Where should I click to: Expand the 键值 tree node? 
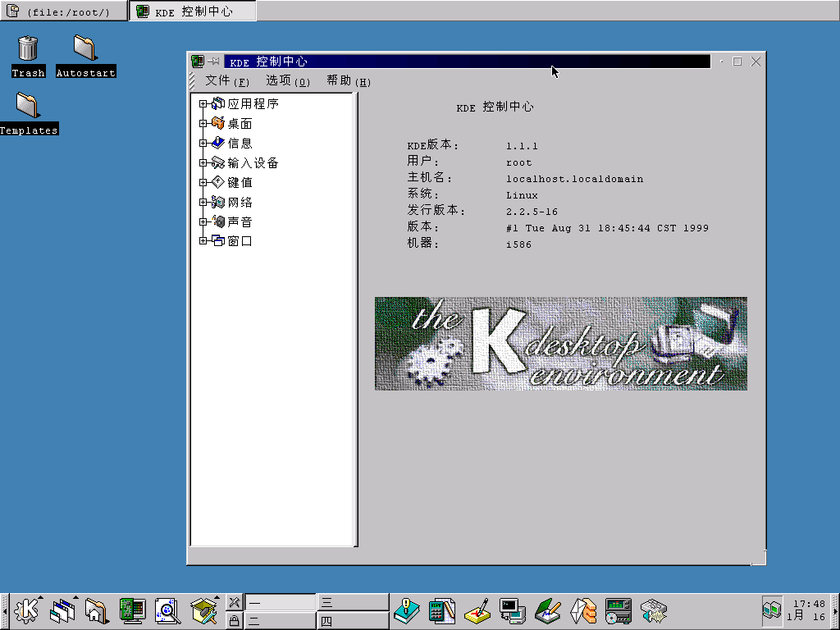[203, 183]
